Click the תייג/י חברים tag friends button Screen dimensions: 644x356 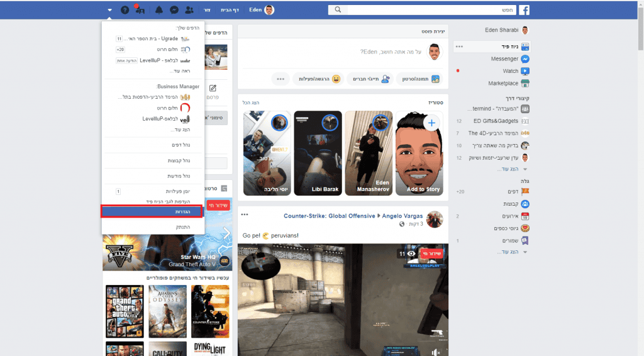[369, 79]
